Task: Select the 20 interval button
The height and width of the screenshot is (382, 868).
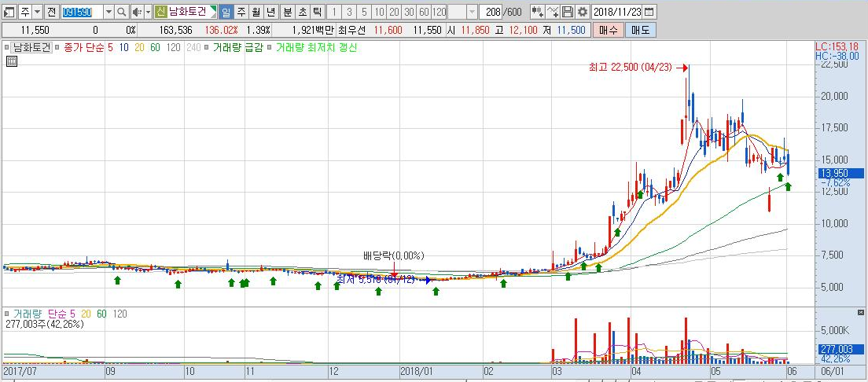Action: (x=394, y=12)
